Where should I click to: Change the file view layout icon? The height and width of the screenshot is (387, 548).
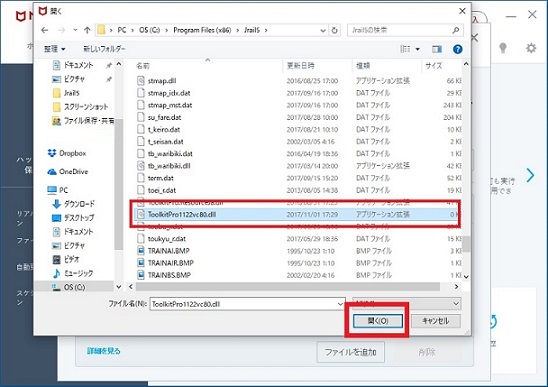point(405,49)
